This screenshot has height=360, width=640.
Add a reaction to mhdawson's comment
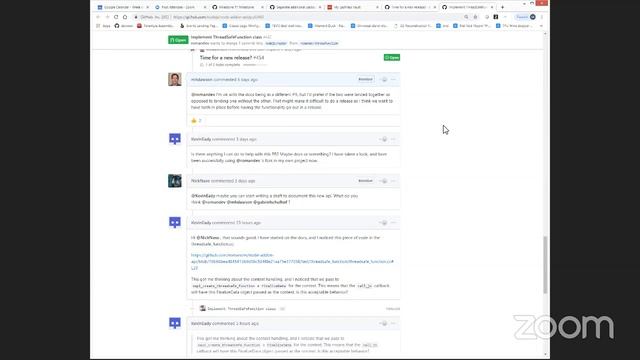click(x=383, y=80)
